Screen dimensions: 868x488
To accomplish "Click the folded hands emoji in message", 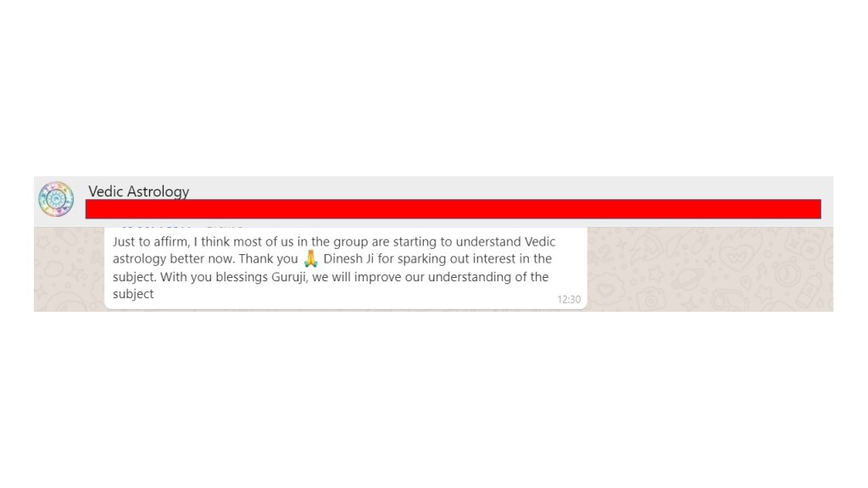I will click(x=310, y=258).
